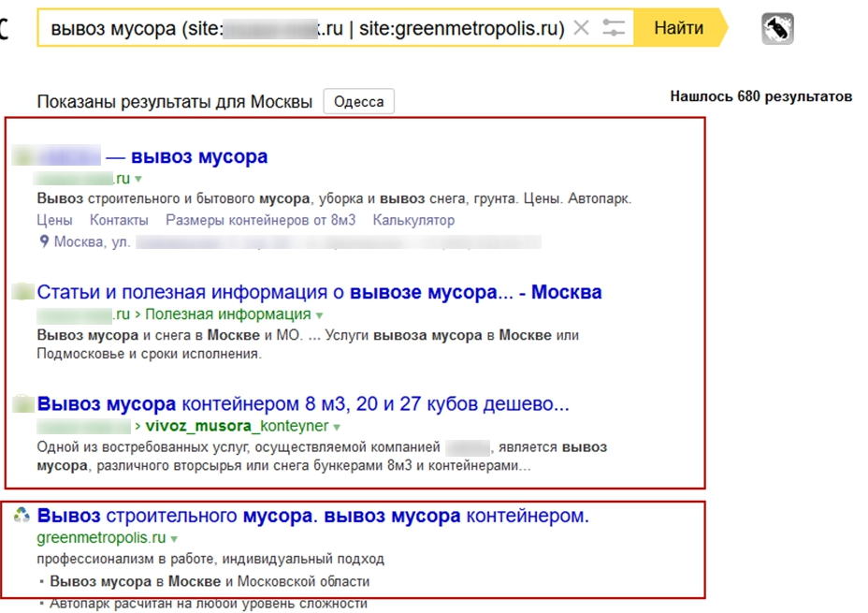Click favicon beside 'Статьи и полезная информация' result
The width and height of the screenshot is (868, 613).
click(22, 293)
